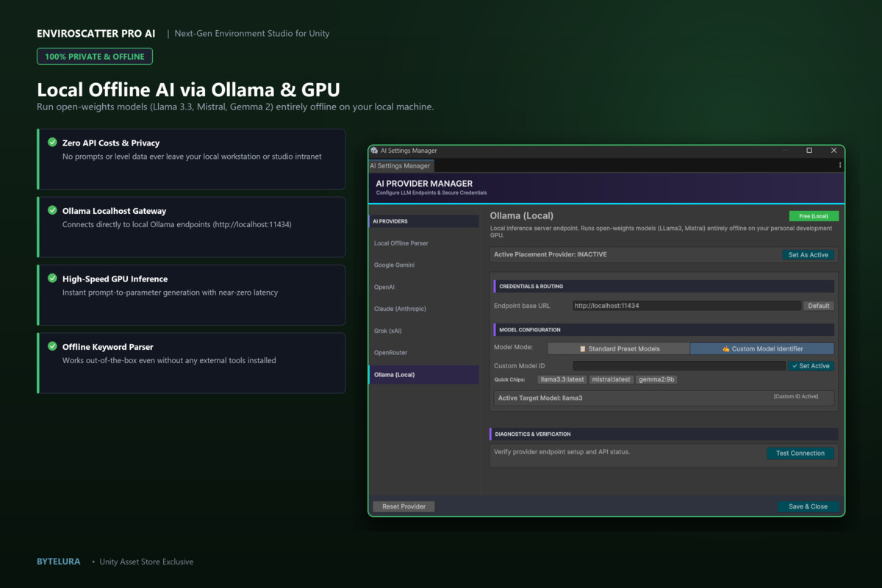The height and width of the screenshot is (588, 882).
Task: Click the Diagnostics & Verification section header
Action: pyautogui.click(x=664, y=434)
